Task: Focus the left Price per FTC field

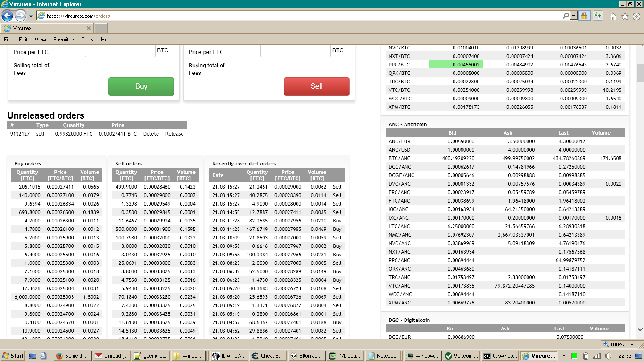Action: click(x=120, y=51)
